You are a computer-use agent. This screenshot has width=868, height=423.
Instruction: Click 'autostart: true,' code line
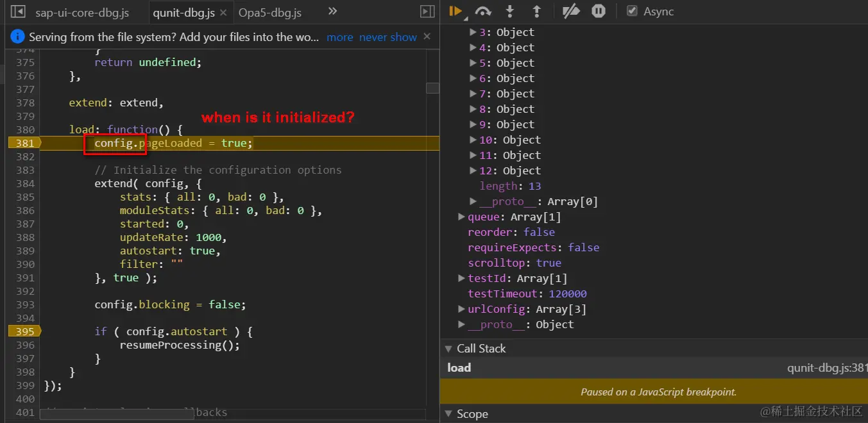[x=170, y=251]
